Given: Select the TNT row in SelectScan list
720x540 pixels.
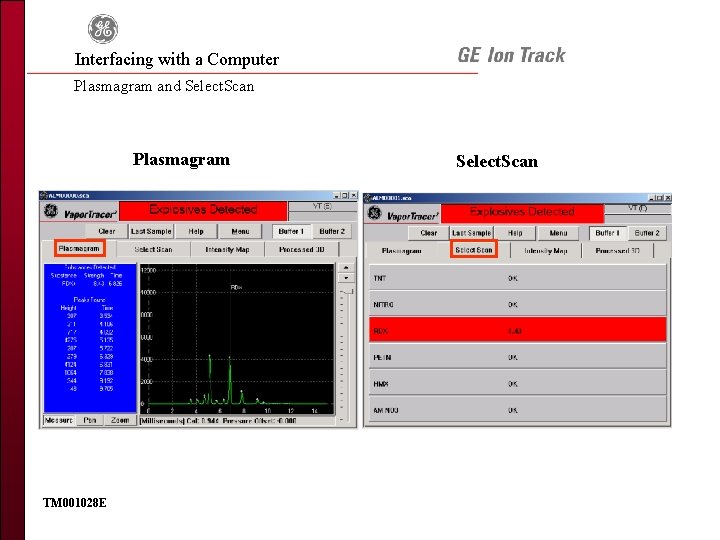Looking at the screenshot, I should pos(518,278).
